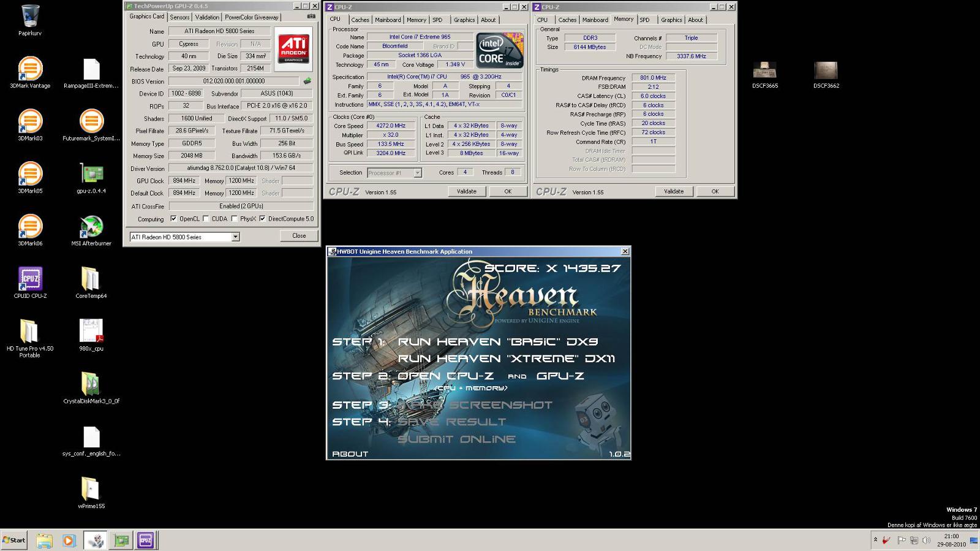980x551 pixels.
Task: Open Windows Explorer from the taskbar
Action: (44, 540)
